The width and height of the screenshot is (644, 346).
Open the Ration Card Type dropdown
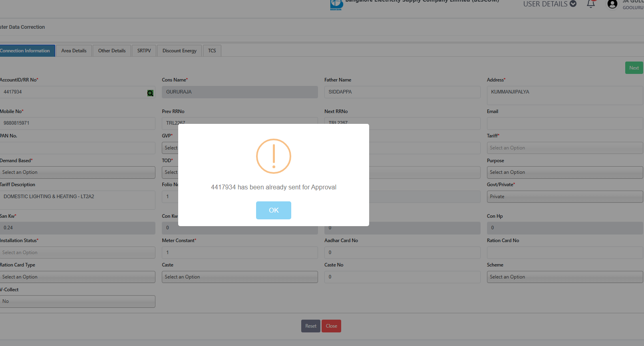click(x=77, y=277)
